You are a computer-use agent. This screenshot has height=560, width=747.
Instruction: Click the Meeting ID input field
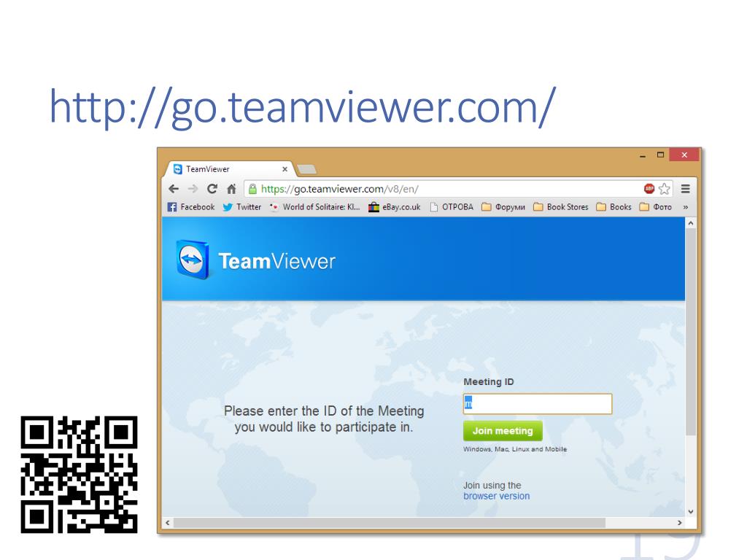coord(538,404)
